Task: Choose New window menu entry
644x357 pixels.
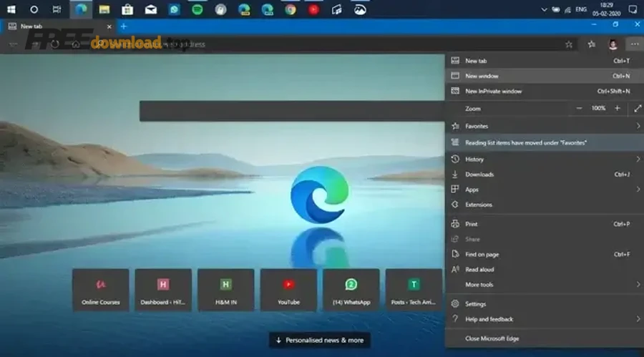Action: (x=545, y=76)
